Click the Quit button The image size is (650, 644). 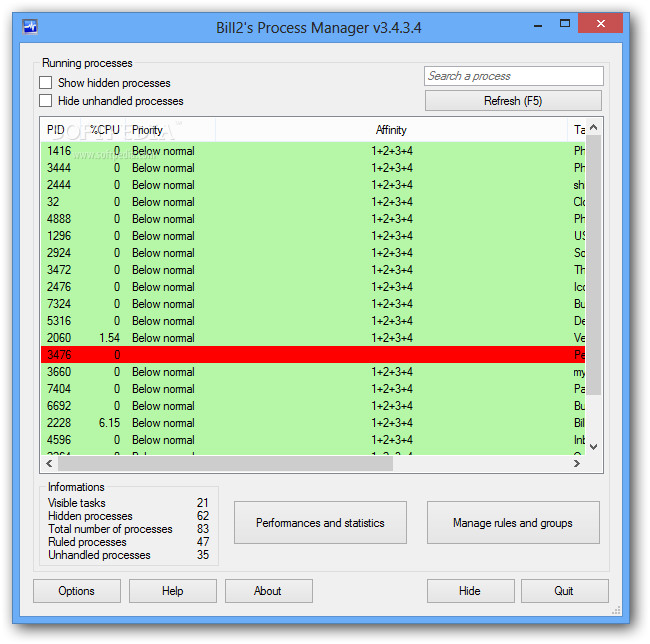(x=564, y=591)
